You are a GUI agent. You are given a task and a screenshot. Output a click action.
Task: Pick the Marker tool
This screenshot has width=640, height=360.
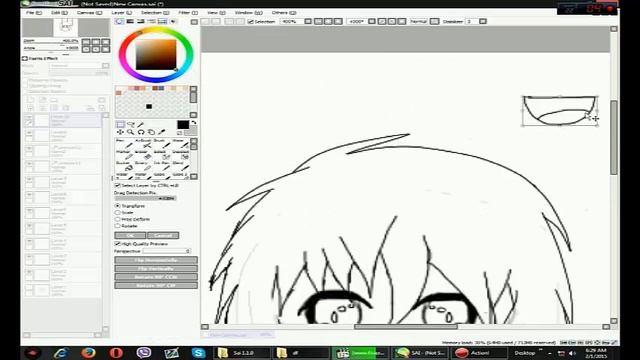point(123,155)
